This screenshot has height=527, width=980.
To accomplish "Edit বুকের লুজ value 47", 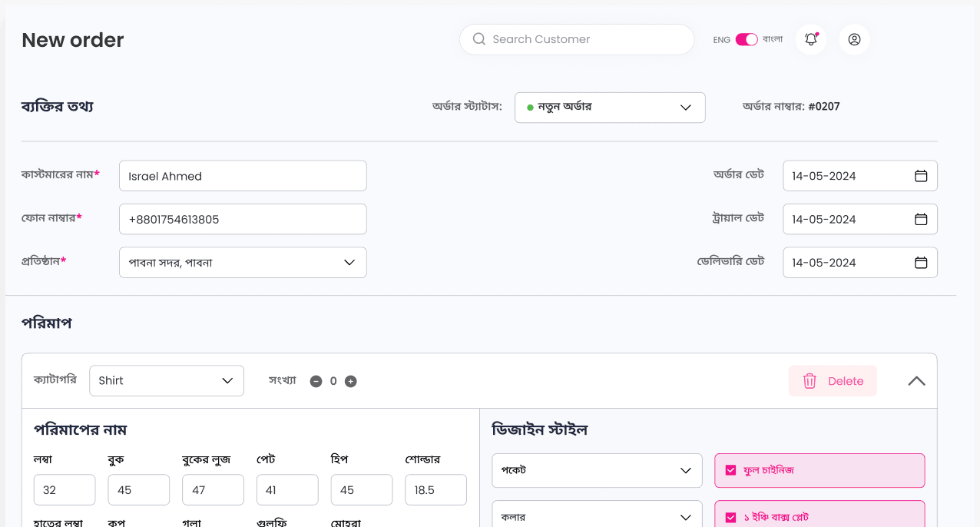I will click(x=213, y=490).
